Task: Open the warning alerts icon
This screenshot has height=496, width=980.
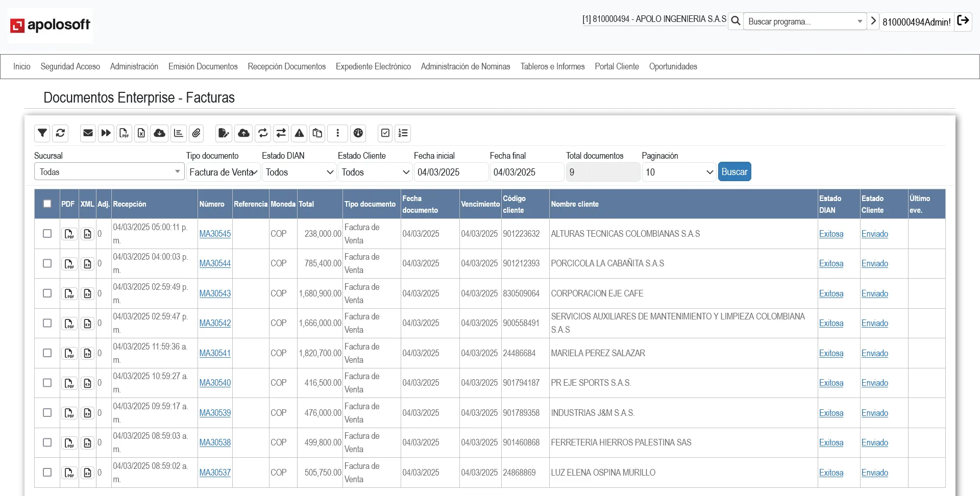Action: (299, 133)
